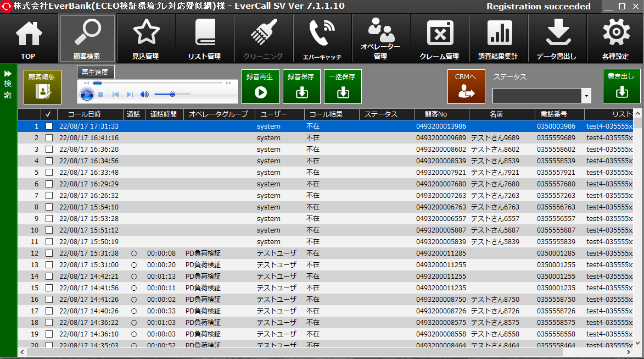This screenshot has width=644, height=359.
Task: Open 顧客検索 customer search
Action: point(87,38)
